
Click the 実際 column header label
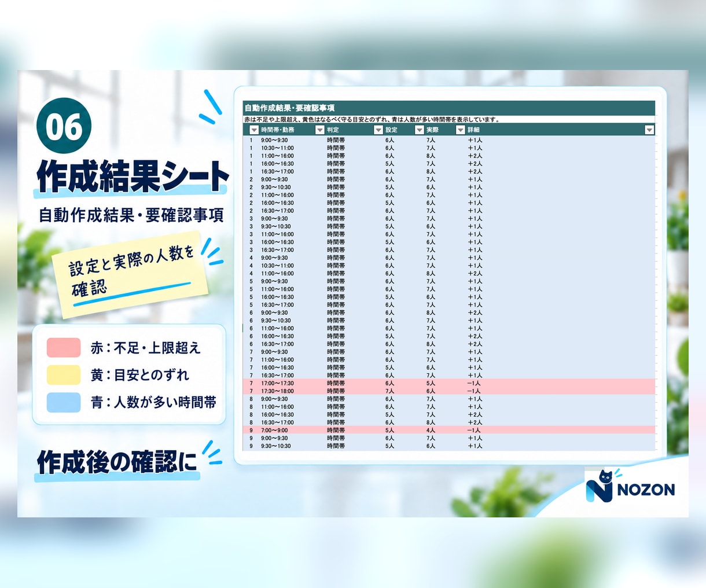[433, 130]
